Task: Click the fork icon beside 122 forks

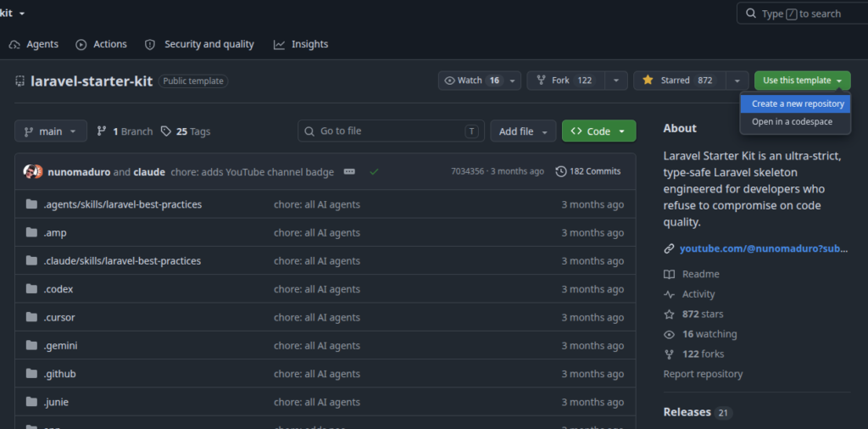Action: pyautogui.click(x=670, y=354)
